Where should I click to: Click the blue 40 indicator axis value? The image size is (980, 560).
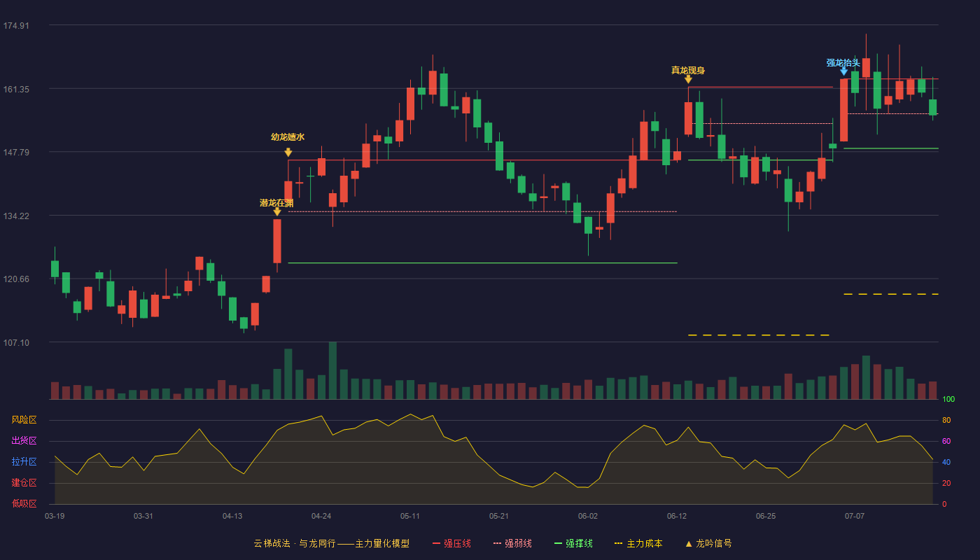coord(946,462)
